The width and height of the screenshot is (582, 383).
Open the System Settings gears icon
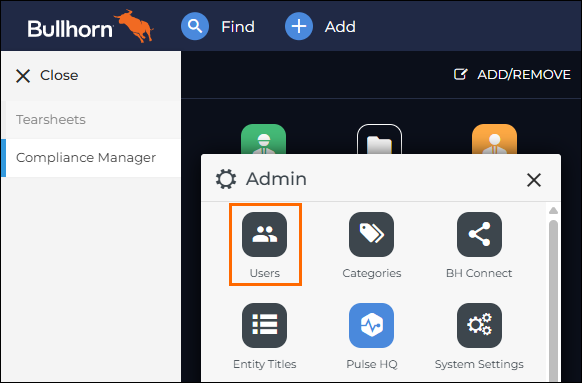[479, 325]
